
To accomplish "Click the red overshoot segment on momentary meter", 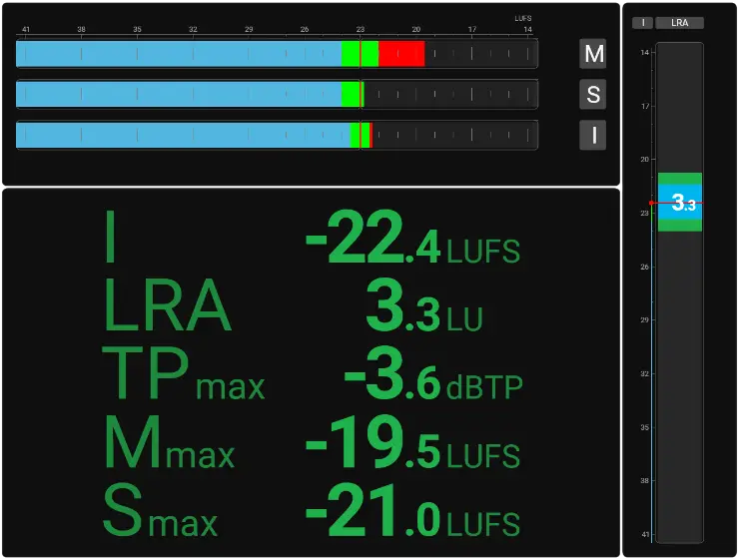I will [401, 54].
